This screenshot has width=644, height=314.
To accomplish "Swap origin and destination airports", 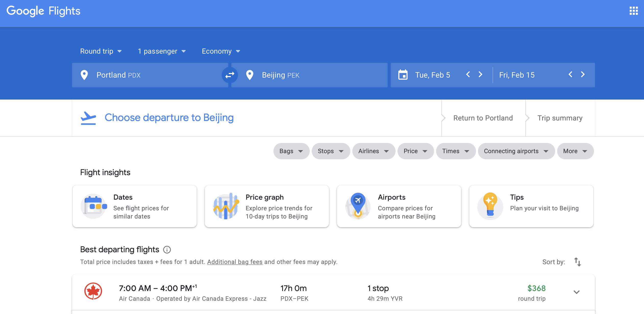I will coord(230,75).
